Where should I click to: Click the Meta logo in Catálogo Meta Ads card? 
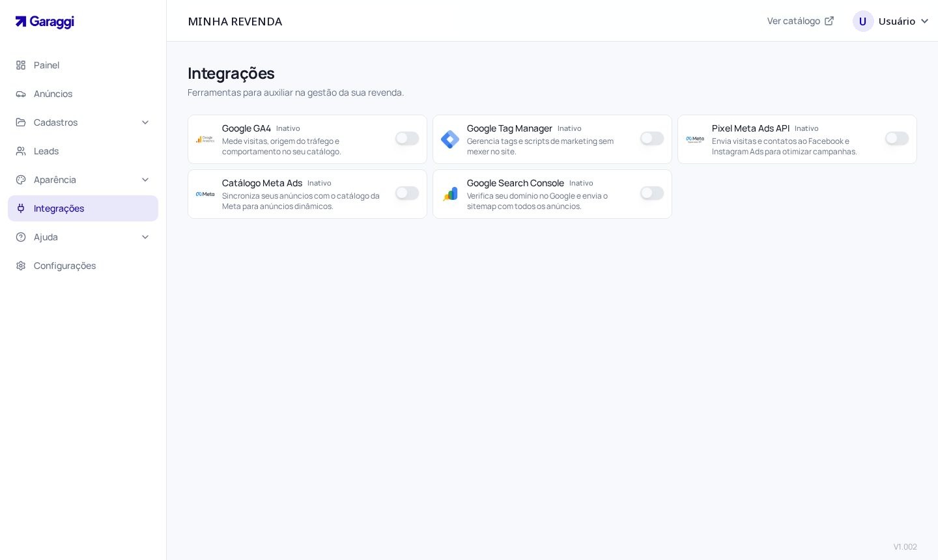pos(205,194)
